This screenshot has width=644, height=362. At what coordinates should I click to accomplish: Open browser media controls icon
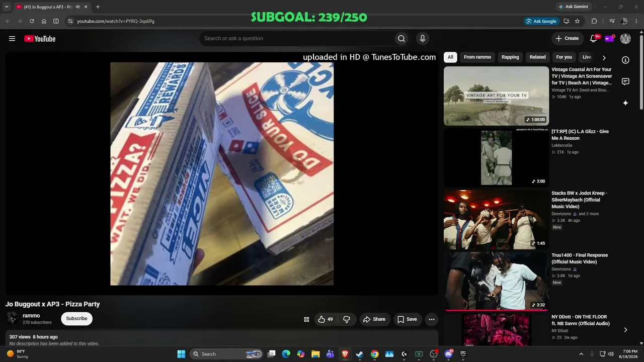point(612,21)
